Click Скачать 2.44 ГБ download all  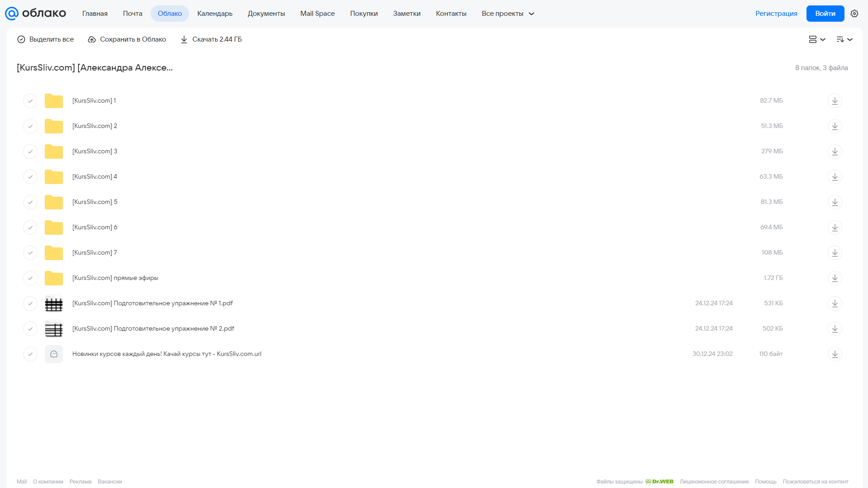click(211, 39)
